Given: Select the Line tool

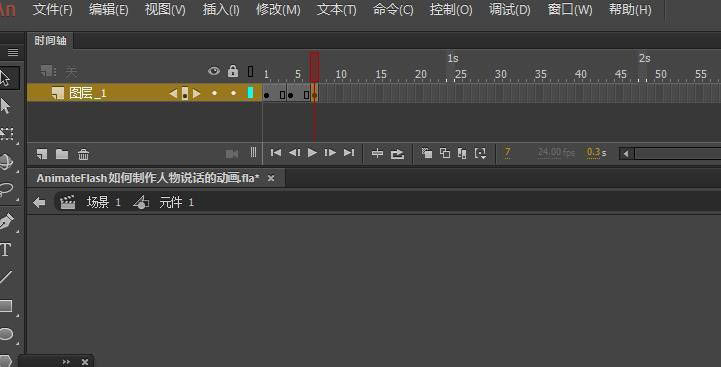Looking at the screenshot, I should (6, 277).
